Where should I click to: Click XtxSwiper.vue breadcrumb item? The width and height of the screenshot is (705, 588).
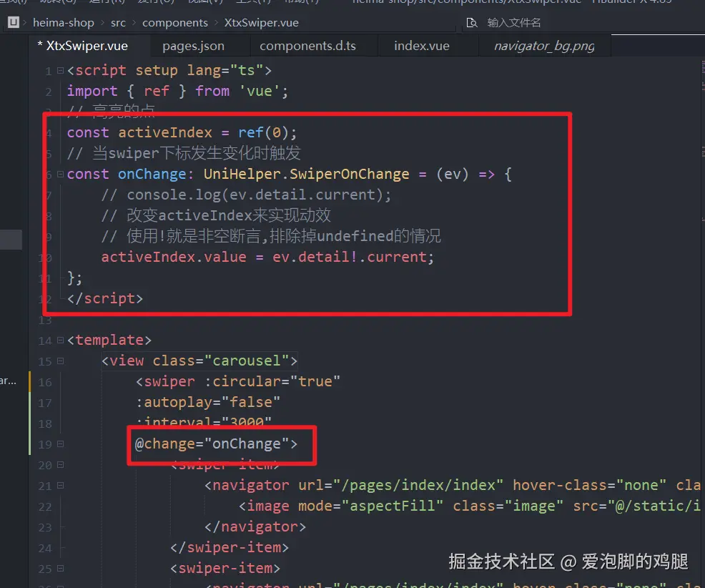pyautogui.click(x=261, y=22)
